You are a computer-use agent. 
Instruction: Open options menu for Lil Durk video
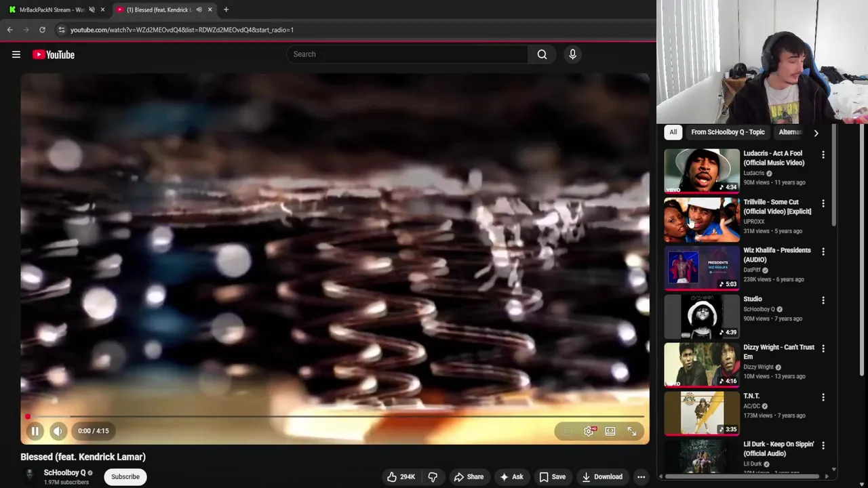click(x=823, y=445)
